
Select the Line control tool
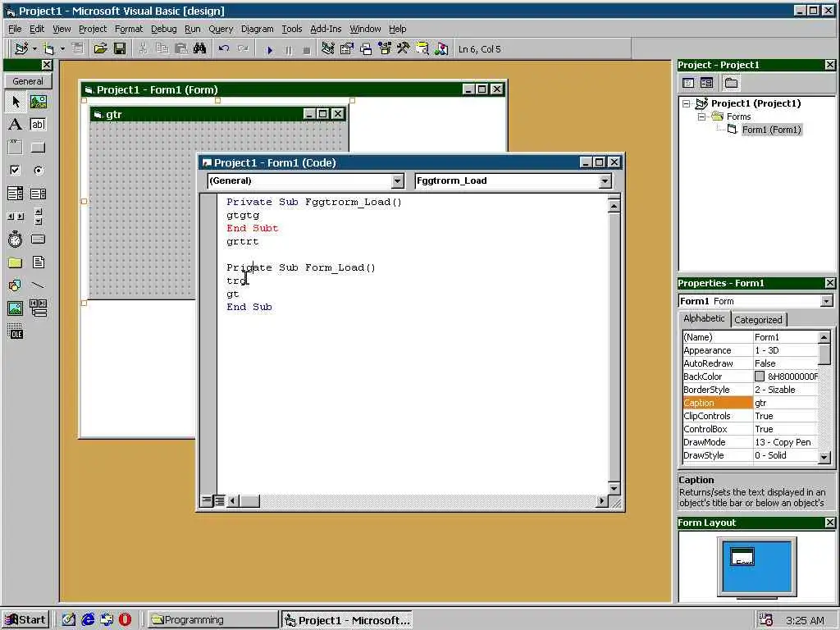coord(38,285)
